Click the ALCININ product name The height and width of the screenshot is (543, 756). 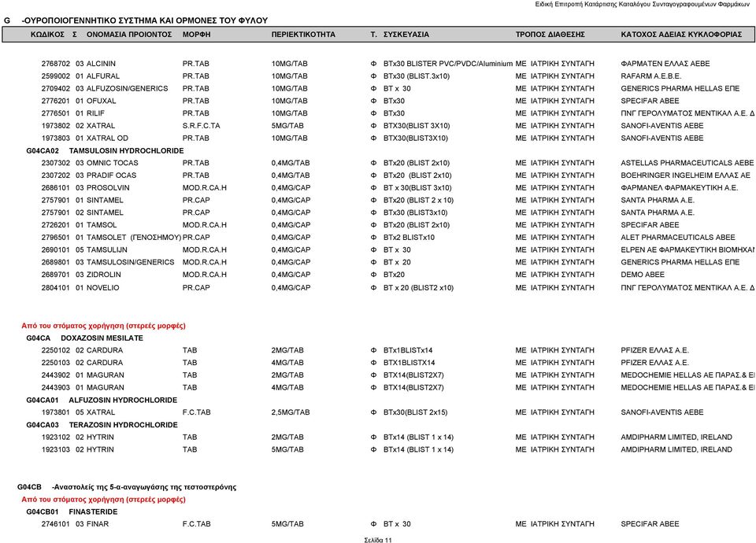pyautogui.click(x=101, y=64)
